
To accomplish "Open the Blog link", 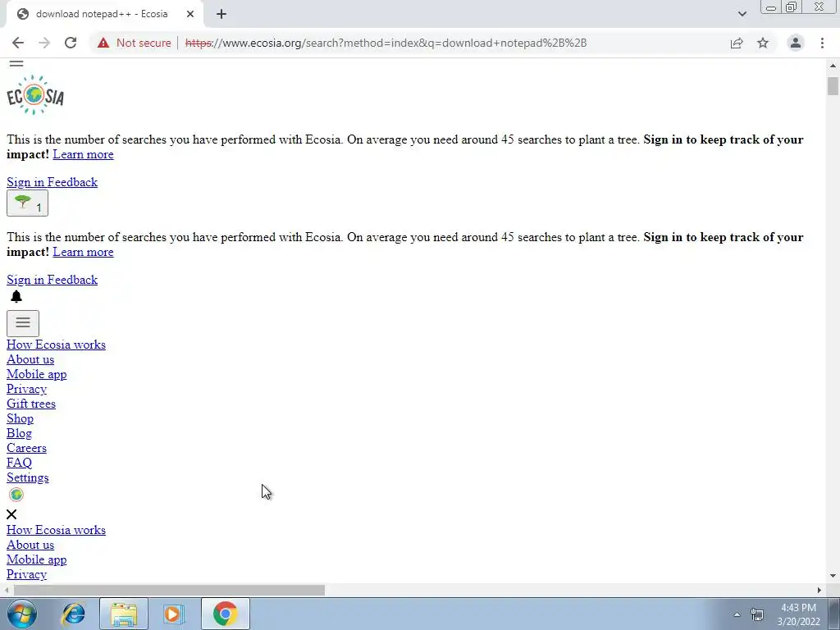I will (x=19, y=433).
